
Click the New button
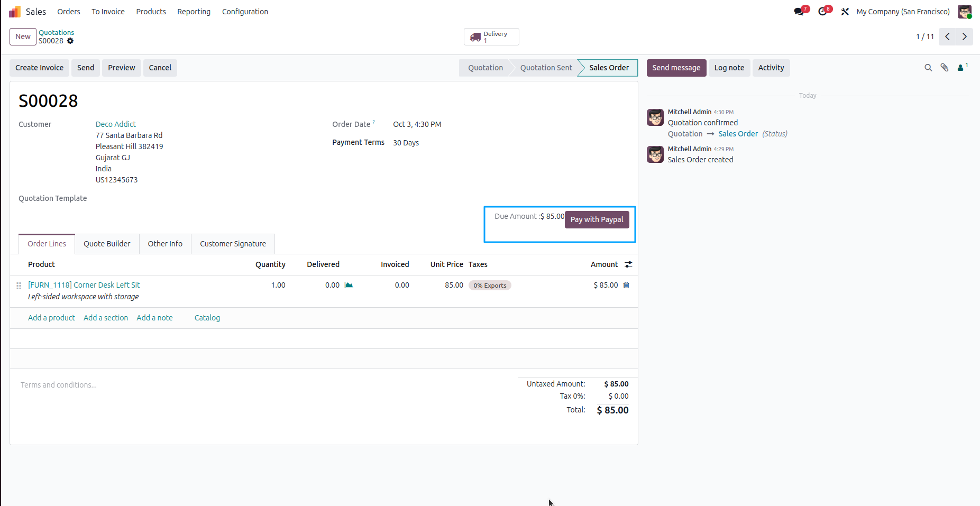(x=23, y=36)
